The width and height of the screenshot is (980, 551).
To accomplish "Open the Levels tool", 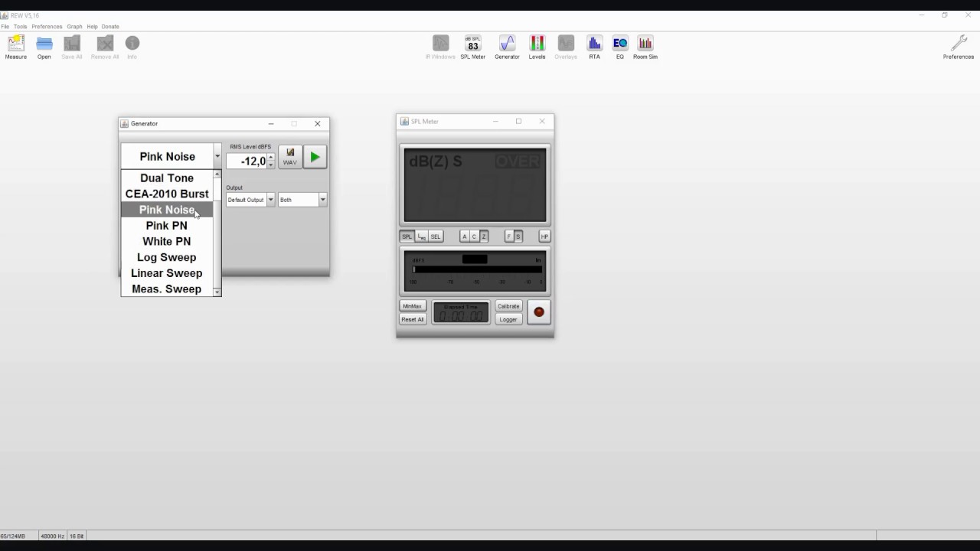I will [x=537, y=47].
